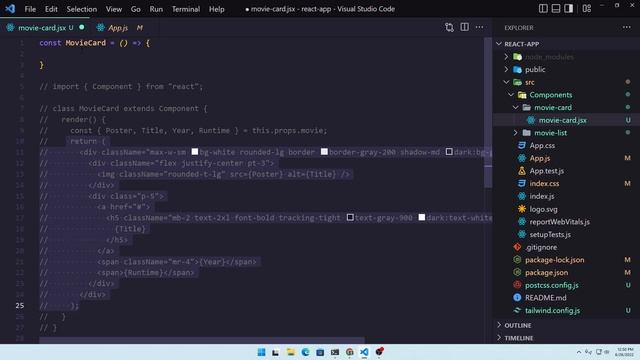Open the Go menu
Image resolution: width=640 pixels, height=360 pixels.
point(136,9)
